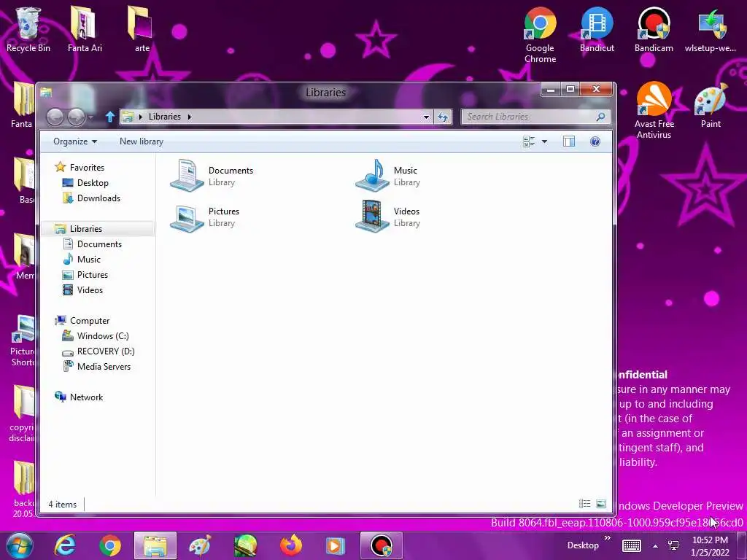Image resolution: width=747 pixels, height=560 pixels.
Task: Click the search magnifier icon
Action: point(601,117)
